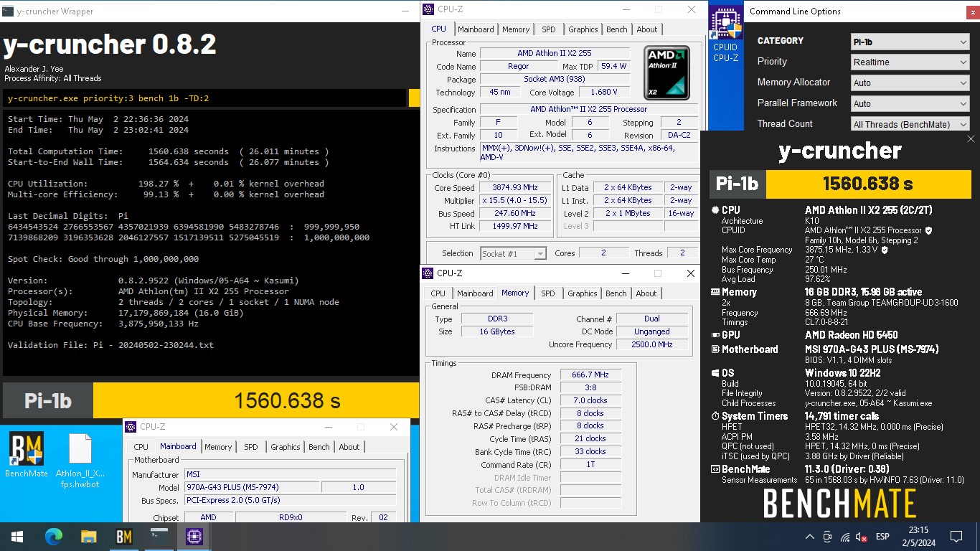Click the title icon of the middle CPU-Z window
Image resolution: width=980 pixels, height=551 pixels.
point(428,273)
